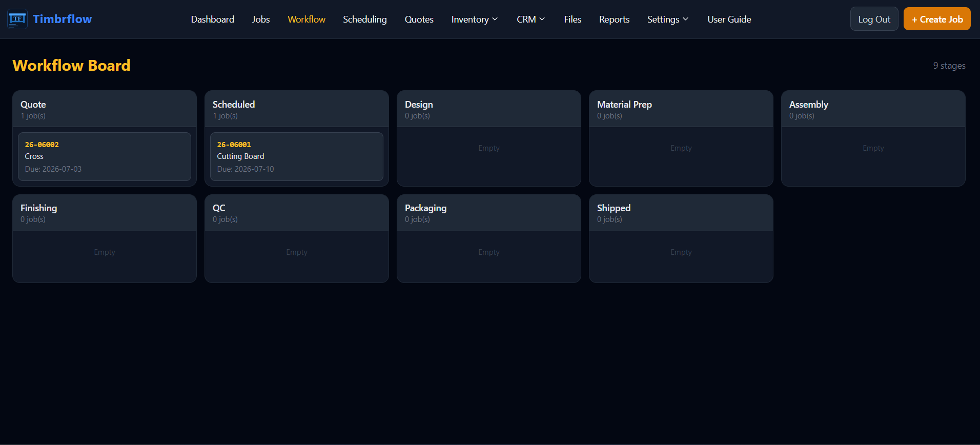Click the Empty placeholder in Design column
The image size is (980, 445).
[489, 148]
